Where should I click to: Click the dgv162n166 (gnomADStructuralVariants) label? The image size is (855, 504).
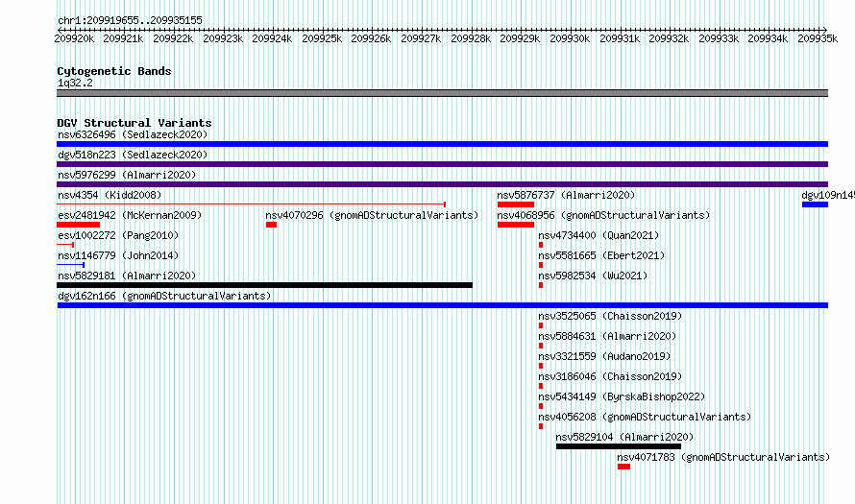tap(164, 296)
